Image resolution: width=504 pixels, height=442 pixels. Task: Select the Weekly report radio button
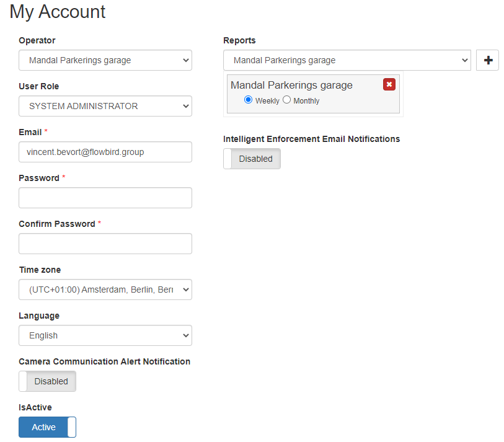(248, 100)
